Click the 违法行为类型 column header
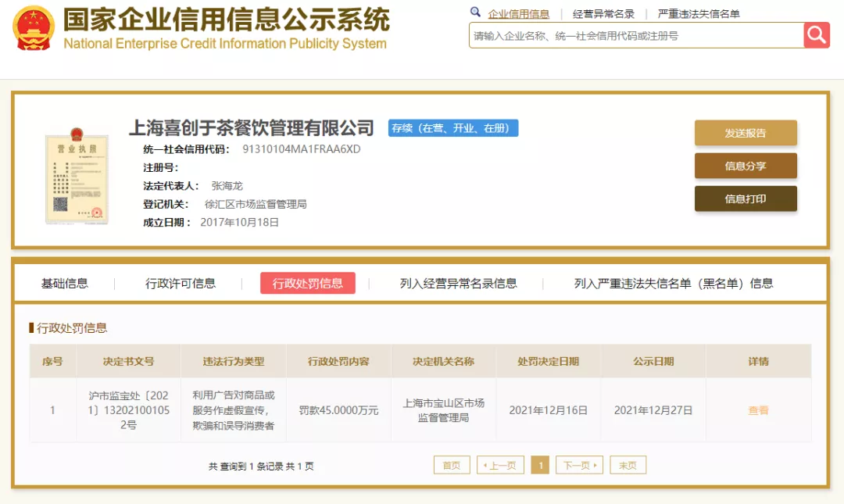The height and width of the screenshot is (504, 844). pyautogui.click(x=234, y=361)
